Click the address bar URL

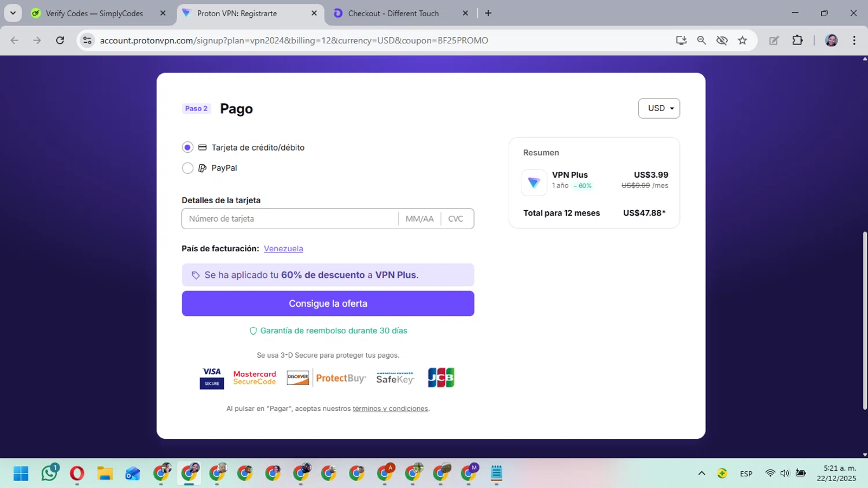click(x=294, y=41)
